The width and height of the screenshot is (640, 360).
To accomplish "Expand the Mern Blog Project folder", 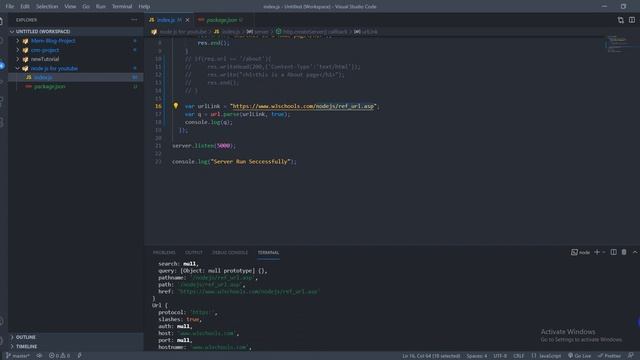I will point(18,41).
